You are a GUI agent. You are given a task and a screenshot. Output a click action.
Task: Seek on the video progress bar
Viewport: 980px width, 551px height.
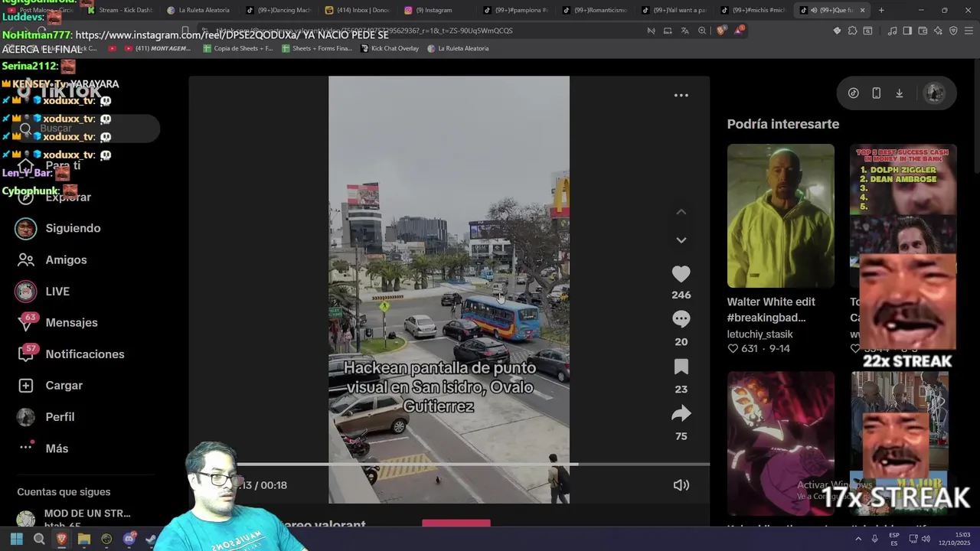(473, 464)
